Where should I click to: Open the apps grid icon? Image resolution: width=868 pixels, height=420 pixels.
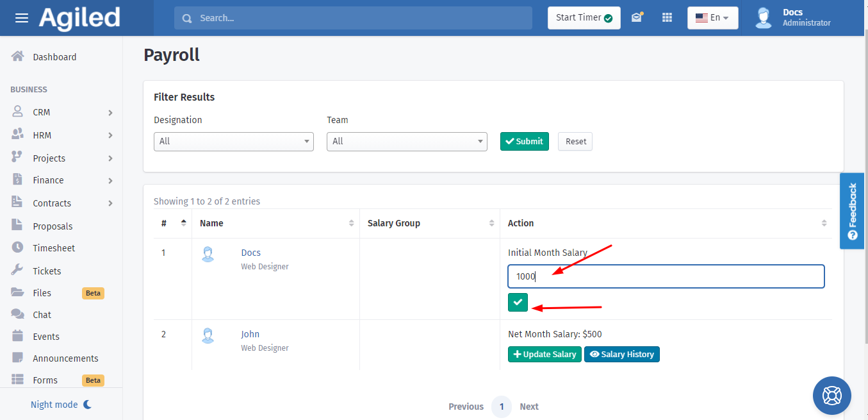[x=667, y=18]
